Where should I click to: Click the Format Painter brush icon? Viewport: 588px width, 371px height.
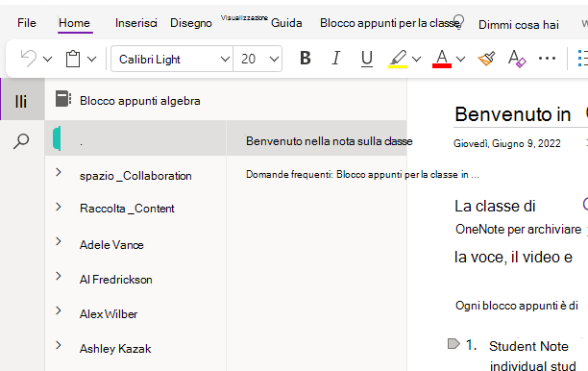coord(486,59)
